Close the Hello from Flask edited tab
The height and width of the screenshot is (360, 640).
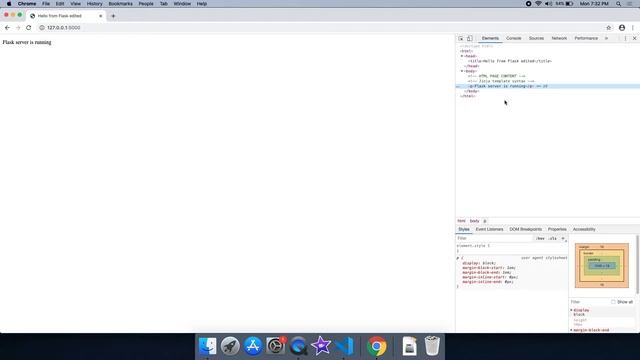coord(100,16)
